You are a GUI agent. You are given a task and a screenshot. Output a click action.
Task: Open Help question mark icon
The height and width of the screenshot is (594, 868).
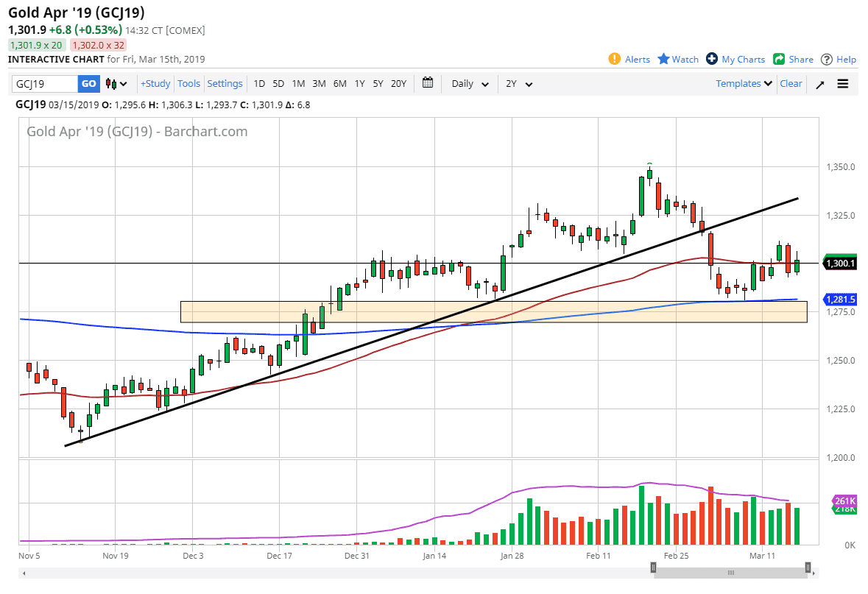[827, 59]
